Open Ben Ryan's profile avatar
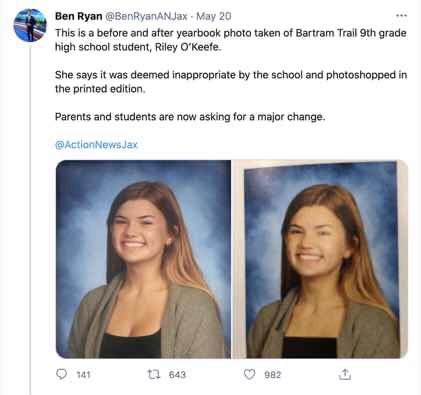The image size is (421, 395). coord(30,25)
